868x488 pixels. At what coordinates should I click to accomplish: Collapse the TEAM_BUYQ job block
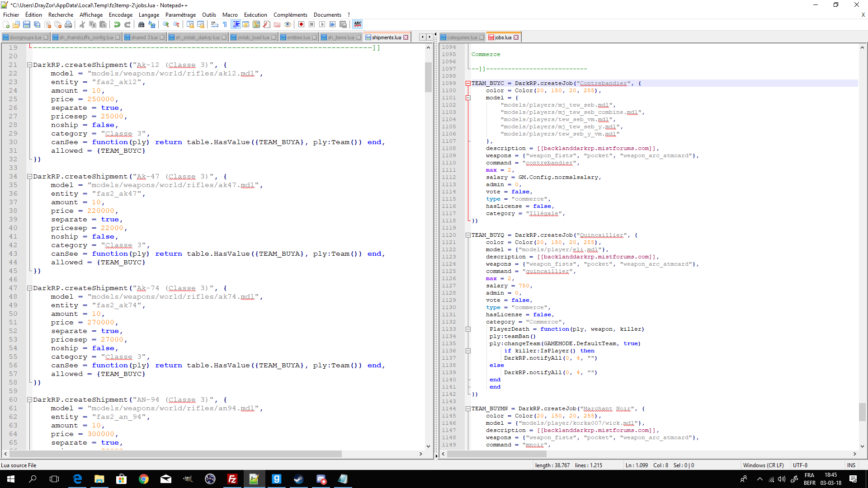[x=468, y=235]
